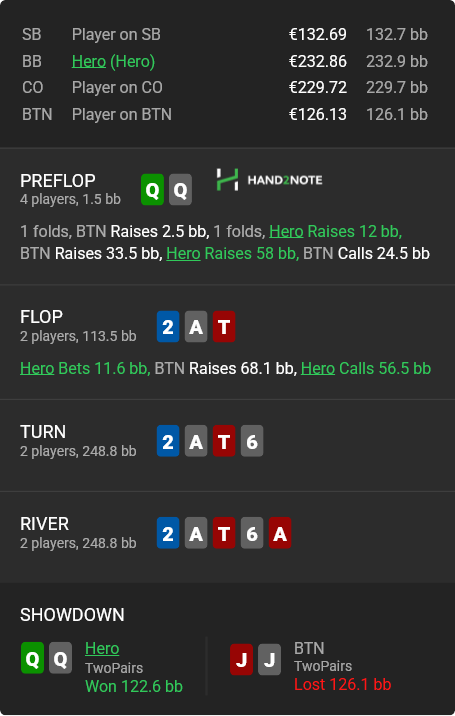Click the red J card at showdown
Screen dimensions: 455x716
[x=242, y=659]
